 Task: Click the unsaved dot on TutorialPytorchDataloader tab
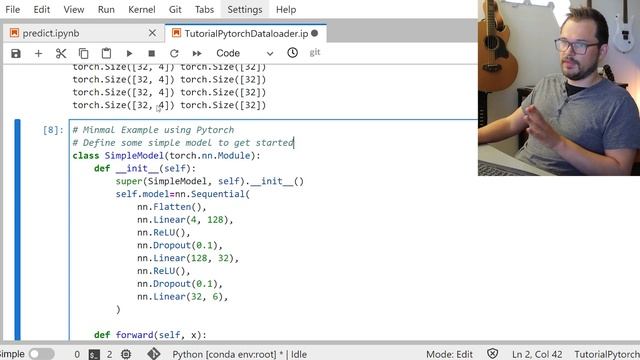(x=314, y=33)
